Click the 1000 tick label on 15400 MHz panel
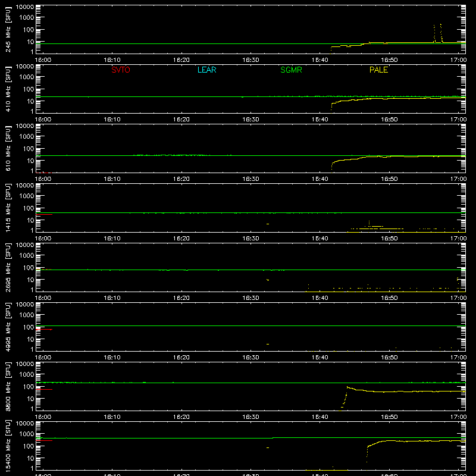The height and width of the screenshot is (476, 476). coord(27,434)
